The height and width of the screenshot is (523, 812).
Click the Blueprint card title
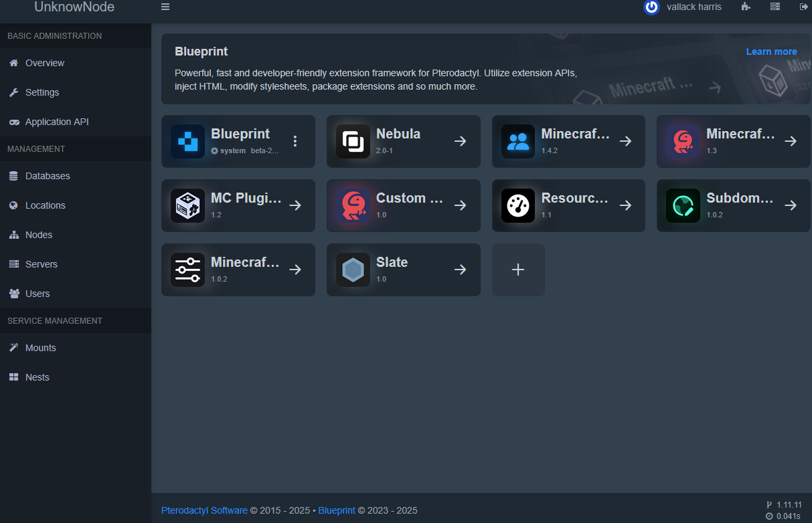click(240, 134)
